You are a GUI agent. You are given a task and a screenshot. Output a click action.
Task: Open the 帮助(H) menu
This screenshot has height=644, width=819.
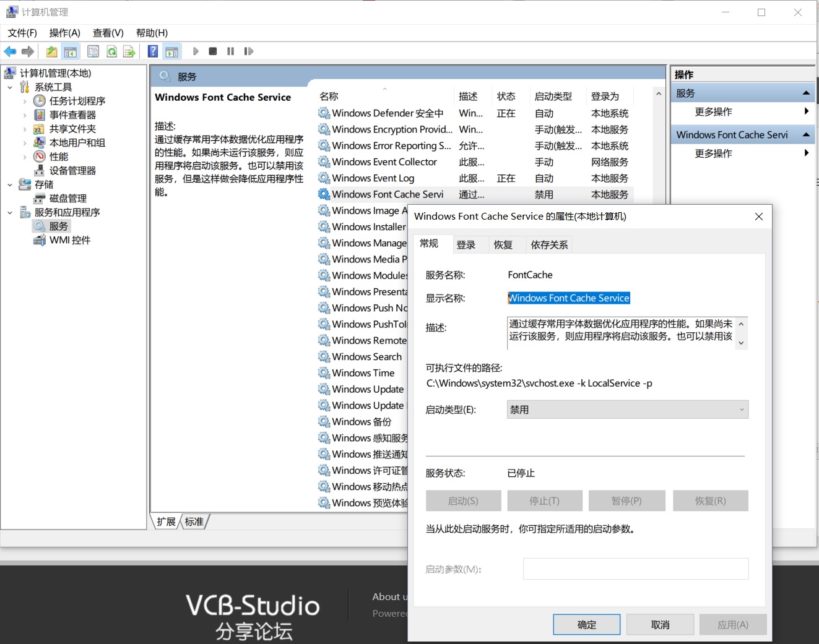point(152,33)
